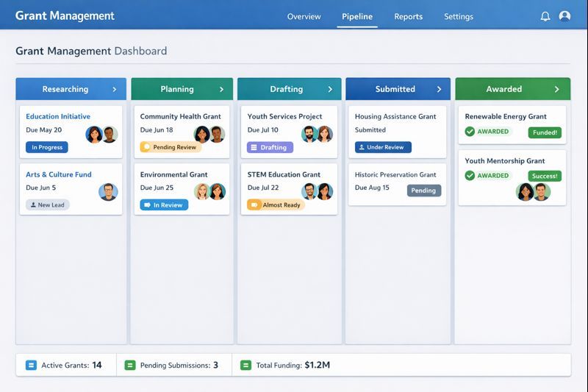This screenshot has width=588, height=392.
Task: Click the Total Funding $1.2M value
Action: (318, 365)
